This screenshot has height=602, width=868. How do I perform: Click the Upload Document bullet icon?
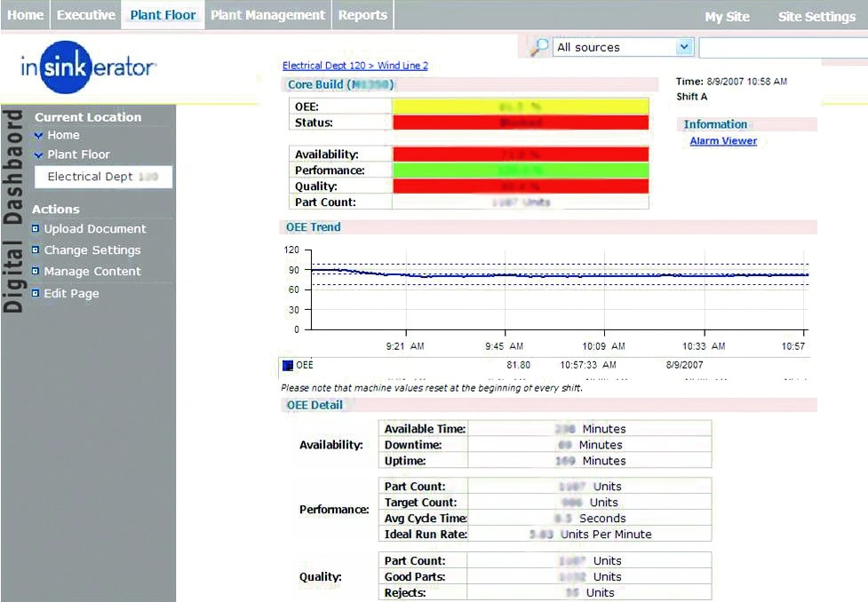36,229
